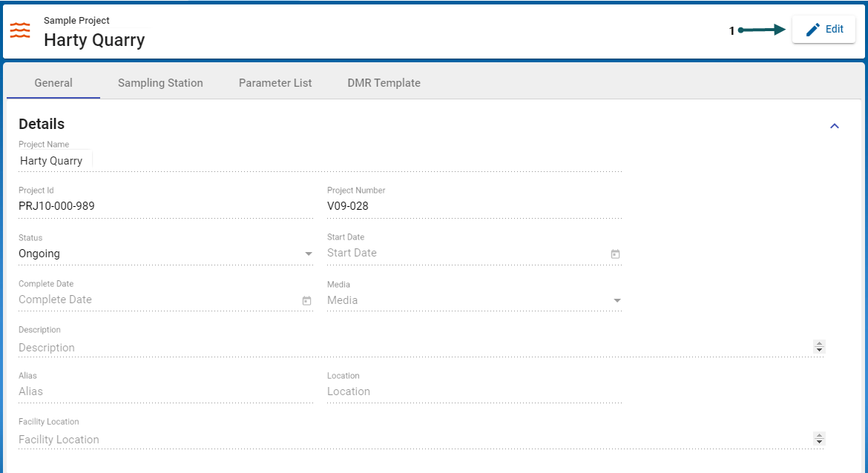Click the Location input field
This screenshot has height=473, width=868.
(x=472, y=391)
